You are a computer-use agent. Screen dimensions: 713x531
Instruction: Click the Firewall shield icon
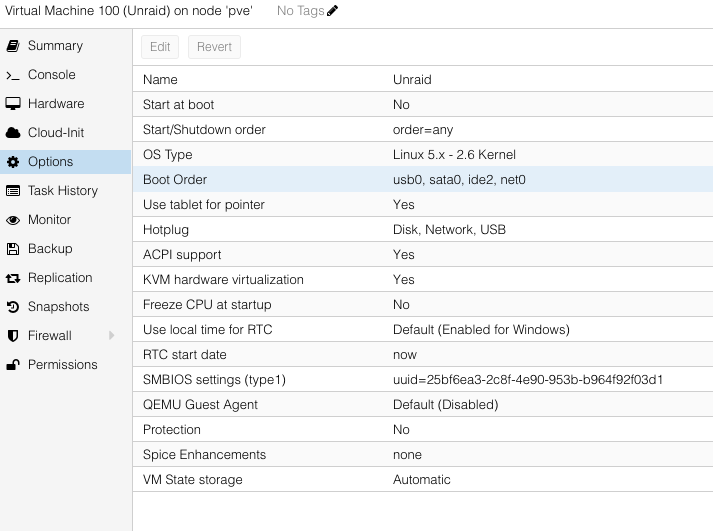pos(13,336)
